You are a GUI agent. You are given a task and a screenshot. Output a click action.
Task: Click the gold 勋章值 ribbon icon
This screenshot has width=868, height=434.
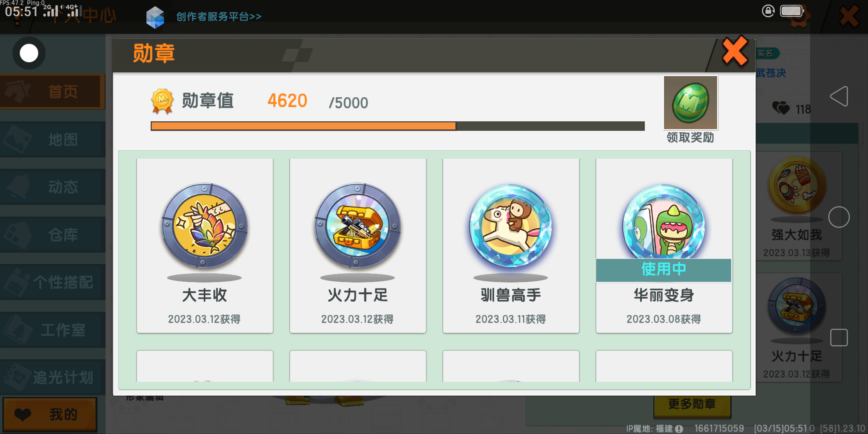162,101
